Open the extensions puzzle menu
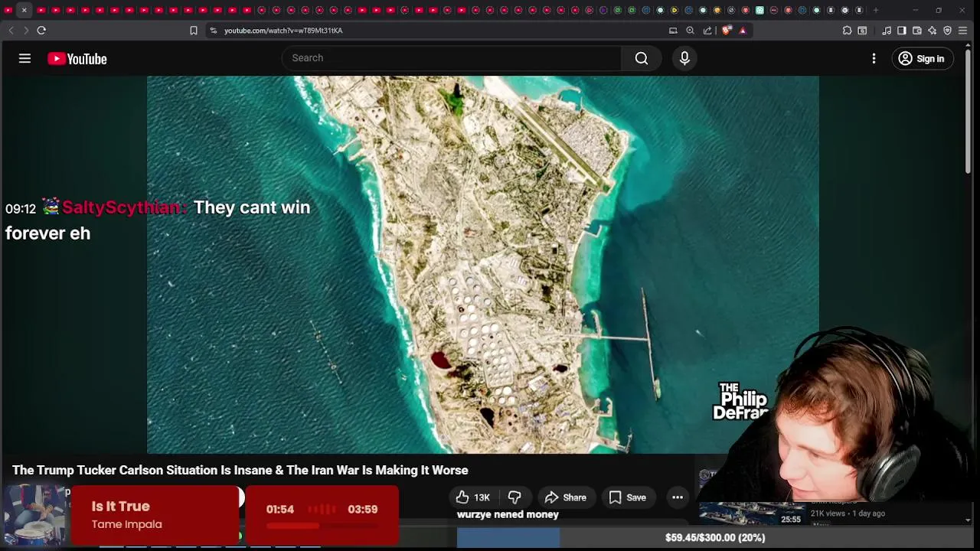Image resolution: width=980 pixels, height=551 pixels. click(847, 31)
